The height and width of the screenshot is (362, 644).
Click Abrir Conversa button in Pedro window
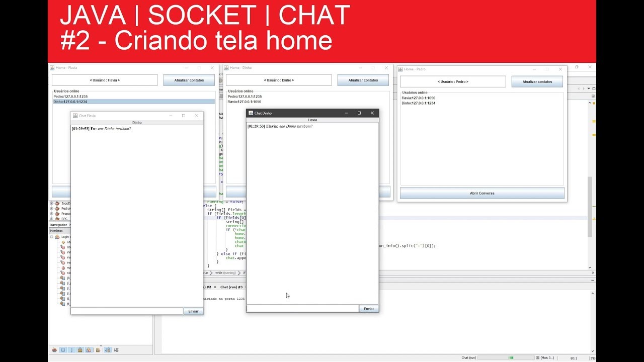tap(482, 193)
